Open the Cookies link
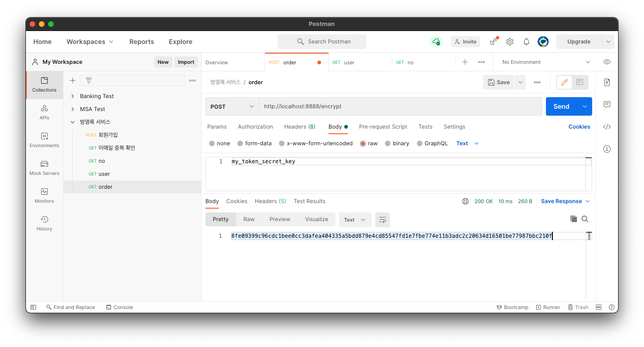Viewport: 644px width, 347px height. pos(579,127)
